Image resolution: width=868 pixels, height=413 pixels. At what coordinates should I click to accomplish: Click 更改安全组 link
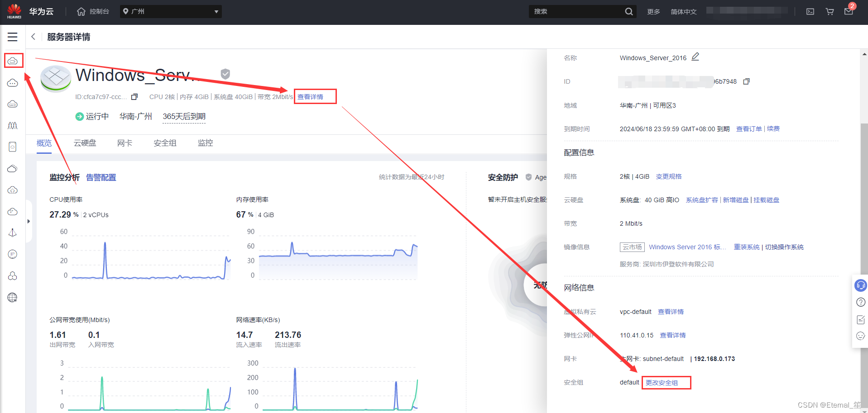coord(662,383)
